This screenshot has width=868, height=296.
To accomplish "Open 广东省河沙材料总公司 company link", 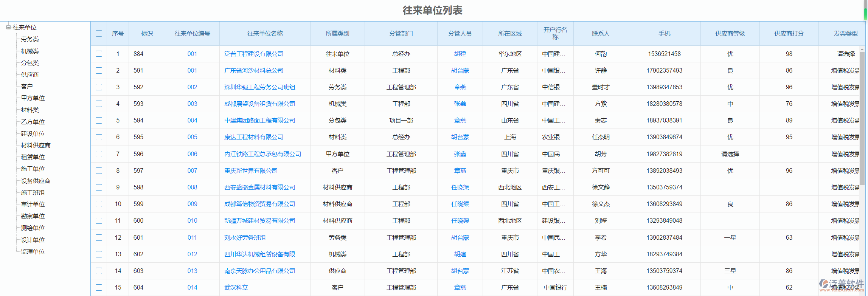I will point(253,71).
